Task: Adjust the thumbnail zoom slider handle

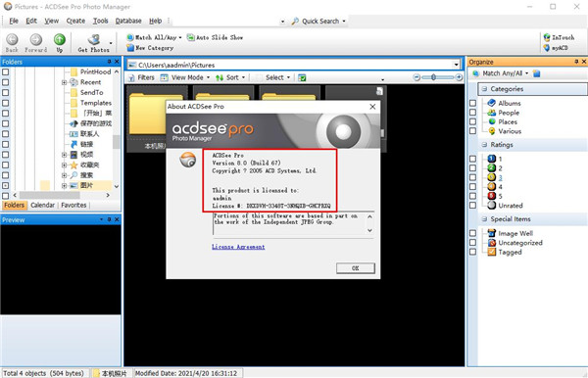Action: pos(433,77)
